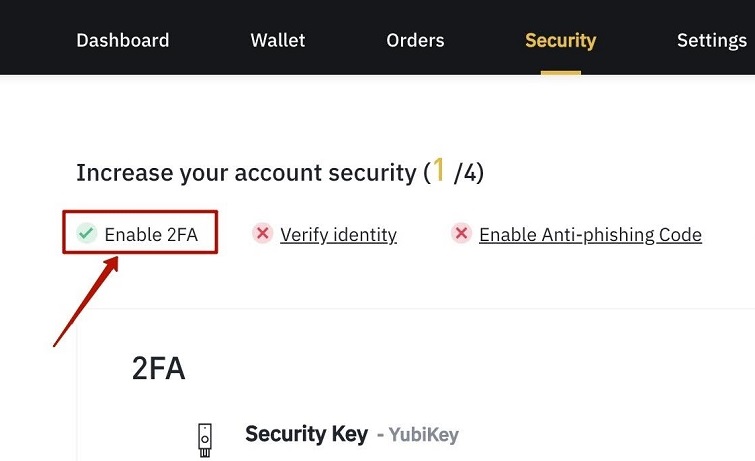Open the Settings tab
This screenshot has width=755, height=461.
(711, 41)
